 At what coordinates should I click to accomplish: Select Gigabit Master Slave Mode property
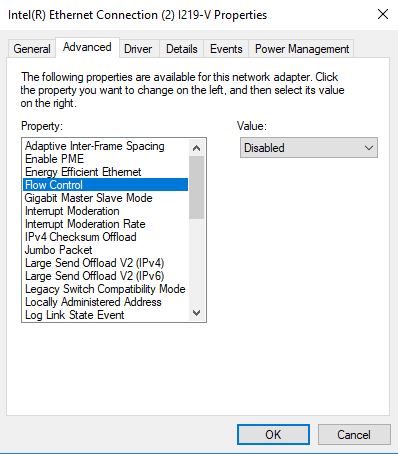(x=105, y=198)
